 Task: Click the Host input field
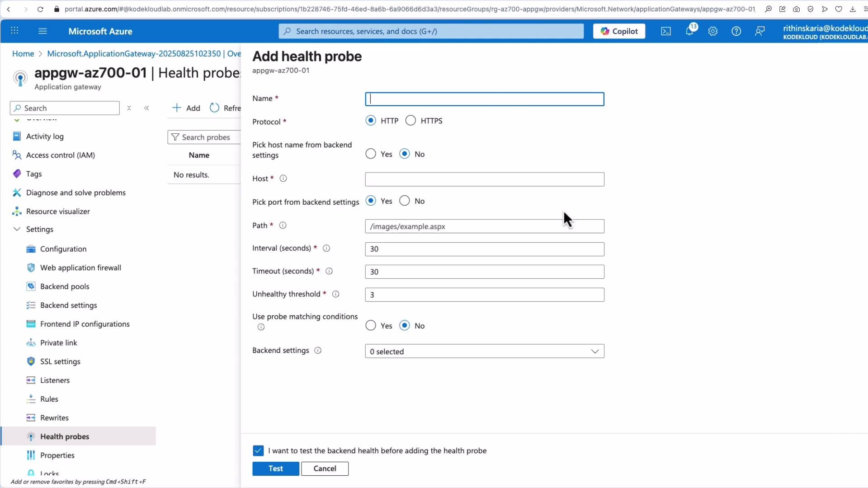click(x=485, y=179)
